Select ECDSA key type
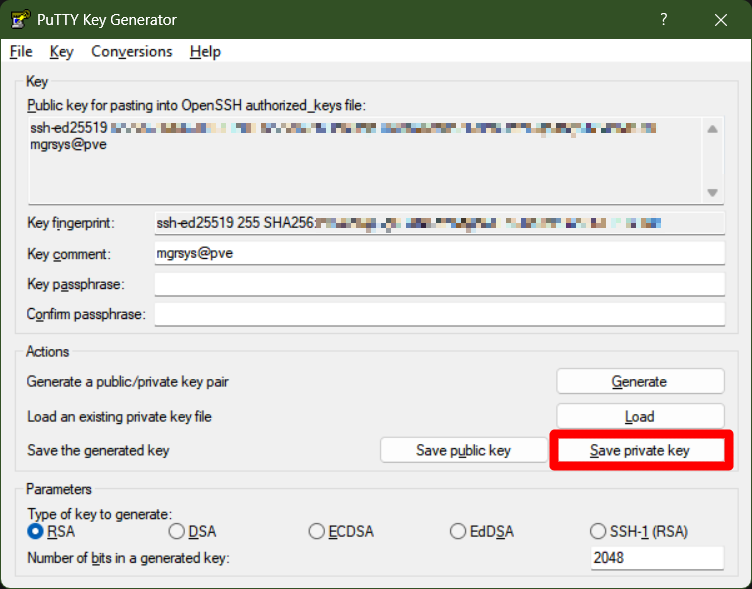 click(341, 531)
